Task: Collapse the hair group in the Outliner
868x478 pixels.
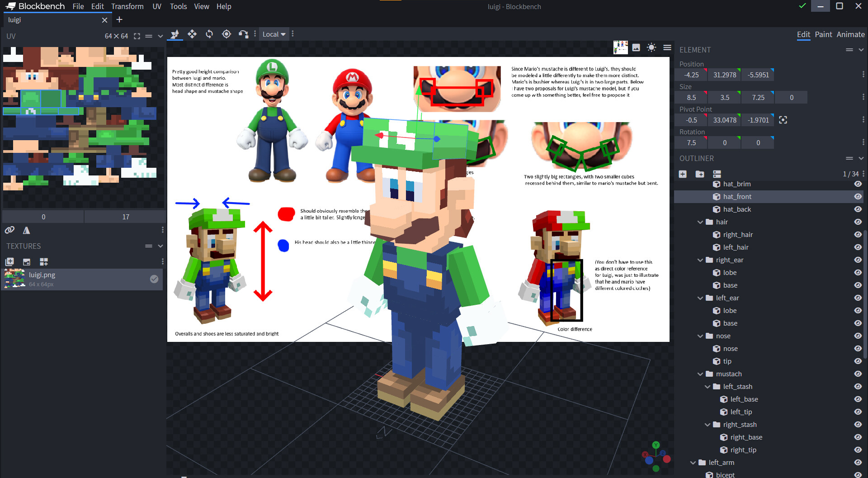Action: point(699,222)
